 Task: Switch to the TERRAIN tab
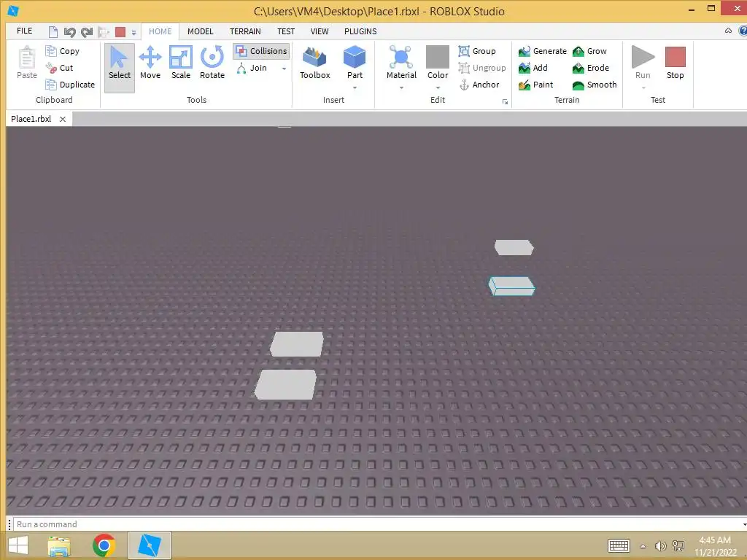click(245, 31)
